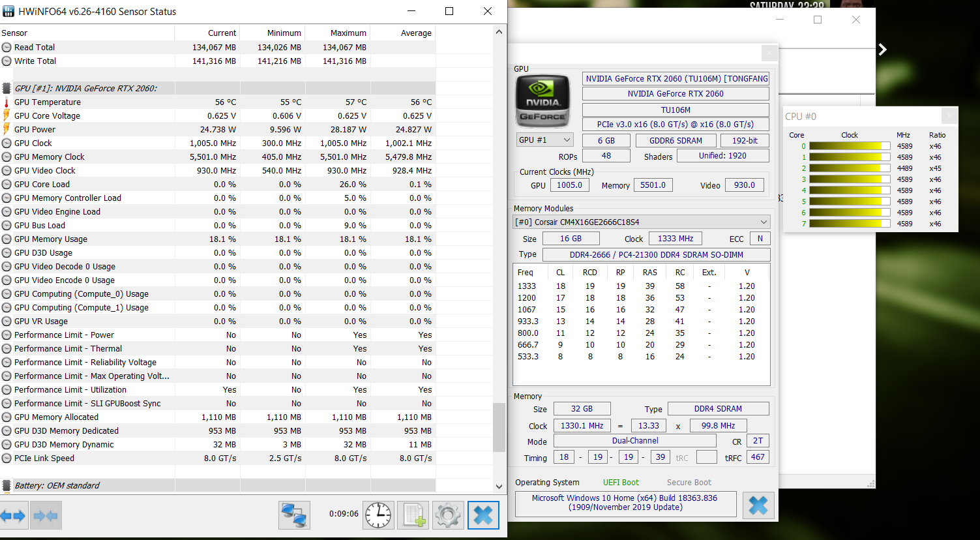Click the GPU Power lightning icon
980x540 pixels.
pyautogui.click(x=7, y=130)
